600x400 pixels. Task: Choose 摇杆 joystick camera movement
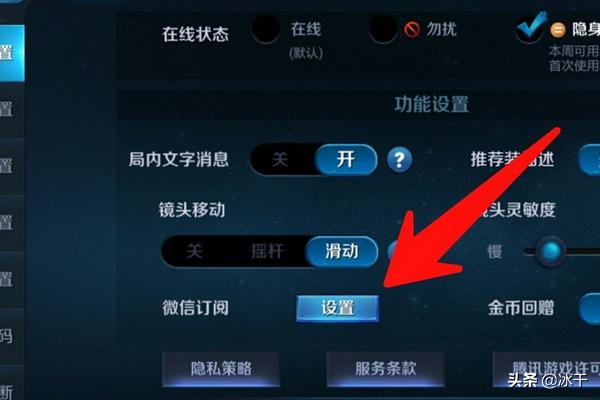point(267,251)
